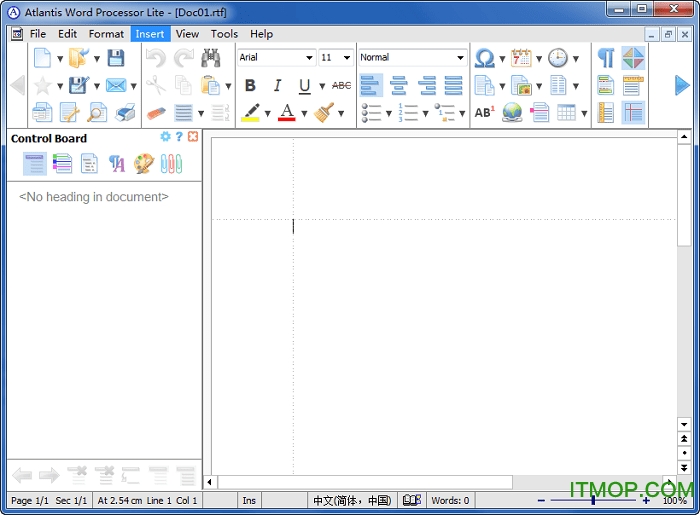Open the Insert menu
The image size is (700, 515).
click(150, 34)
